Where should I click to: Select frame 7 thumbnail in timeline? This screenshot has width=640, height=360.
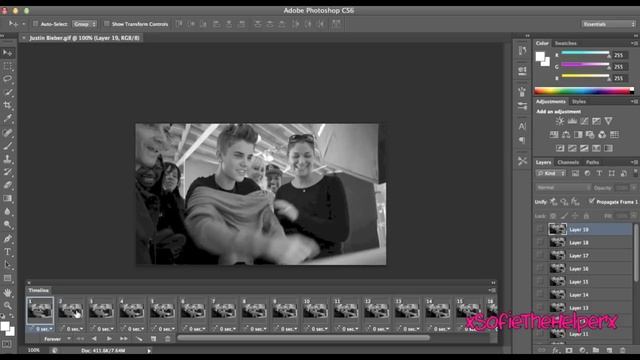pos(223,311)
